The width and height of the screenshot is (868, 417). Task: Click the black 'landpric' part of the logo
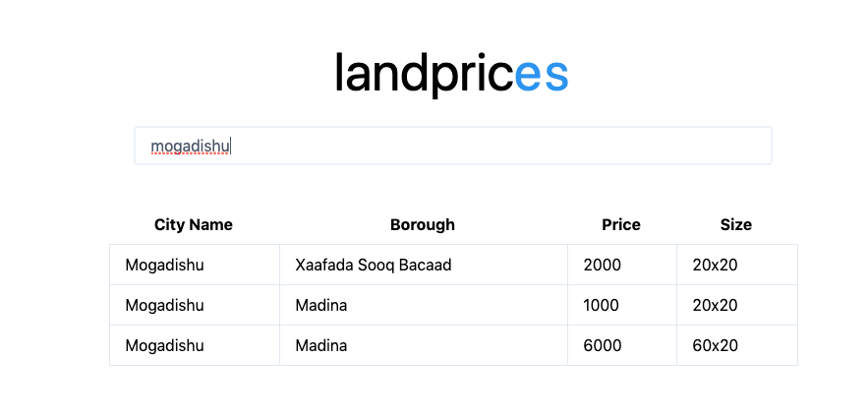[x=424, y=74]
